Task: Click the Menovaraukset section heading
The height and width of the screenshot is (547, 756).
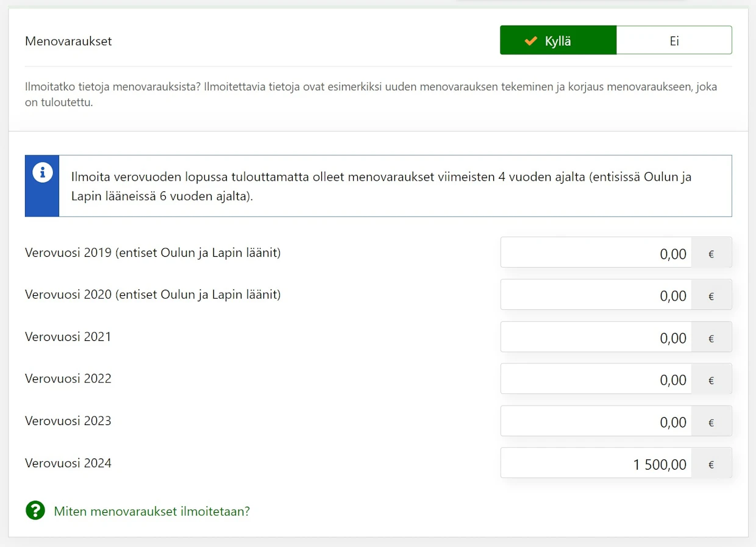Action: (x=68, y=41)
